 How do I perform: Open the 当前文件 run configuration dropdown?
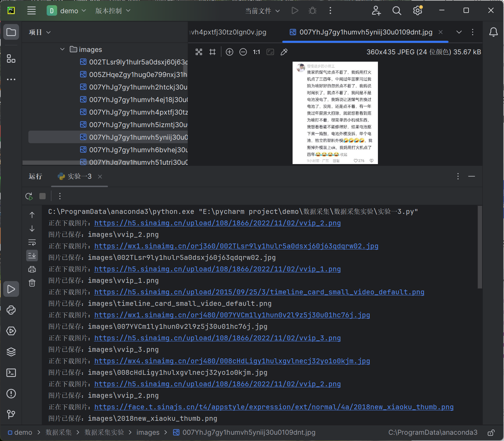click(x=263, y=11)
